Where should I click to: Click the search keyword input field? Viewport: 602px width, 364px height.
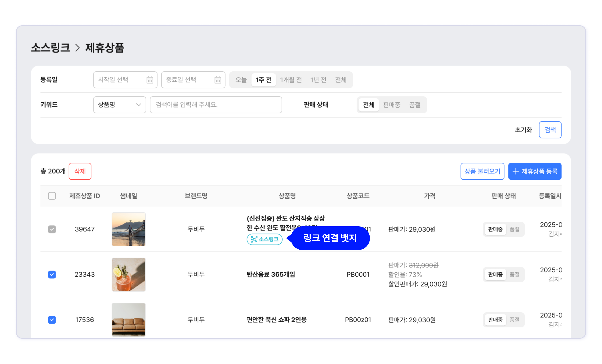pyautogui.click(x=216, y=105)
